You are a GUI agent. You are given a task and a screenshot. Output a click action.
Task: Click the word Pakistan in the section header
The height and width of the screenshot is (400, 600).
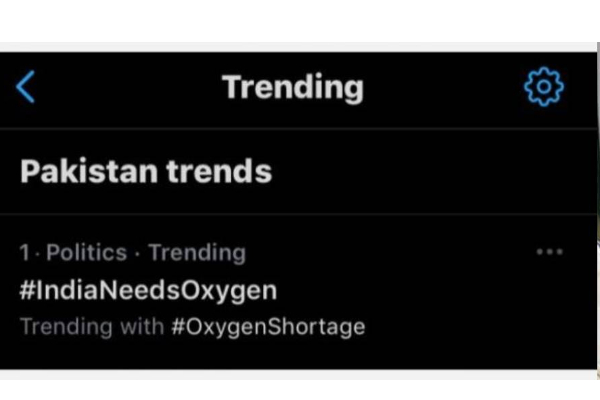click(89, 171)
